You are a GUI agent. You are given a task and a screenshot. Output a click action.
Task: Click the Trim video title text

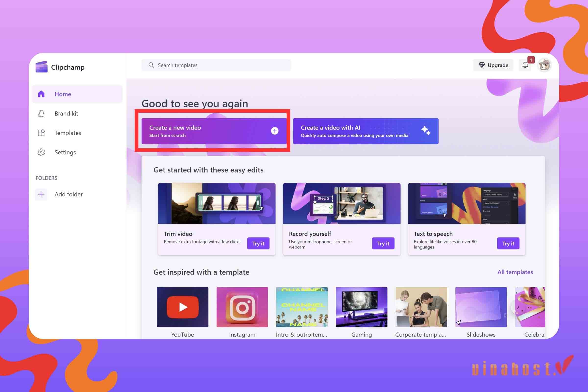tap(178, 234)
